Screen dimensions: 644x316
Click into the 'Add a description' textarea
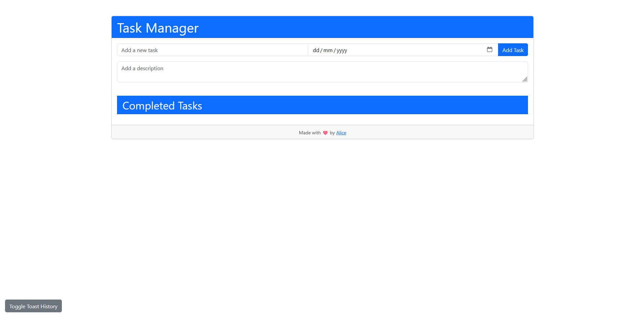click(322, 72)
